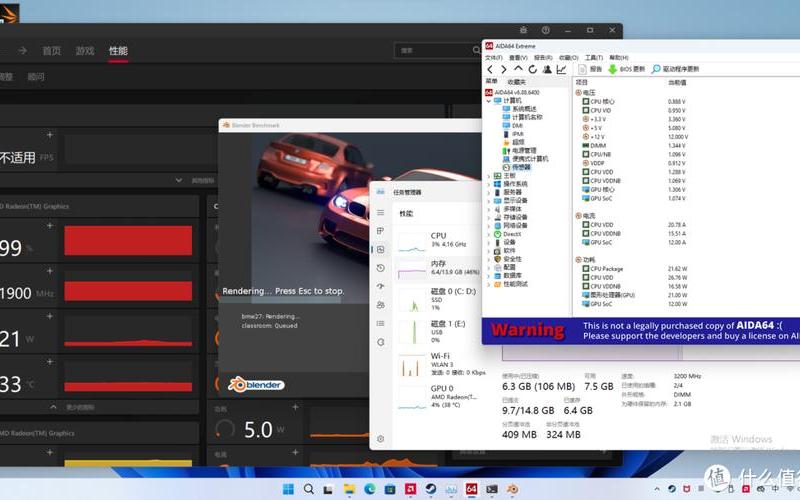Image resolution: width=800 pixels, height=500 pixels.
Task: Open Task Manager performance sidebar icon
Action: (x=381, y=249)
